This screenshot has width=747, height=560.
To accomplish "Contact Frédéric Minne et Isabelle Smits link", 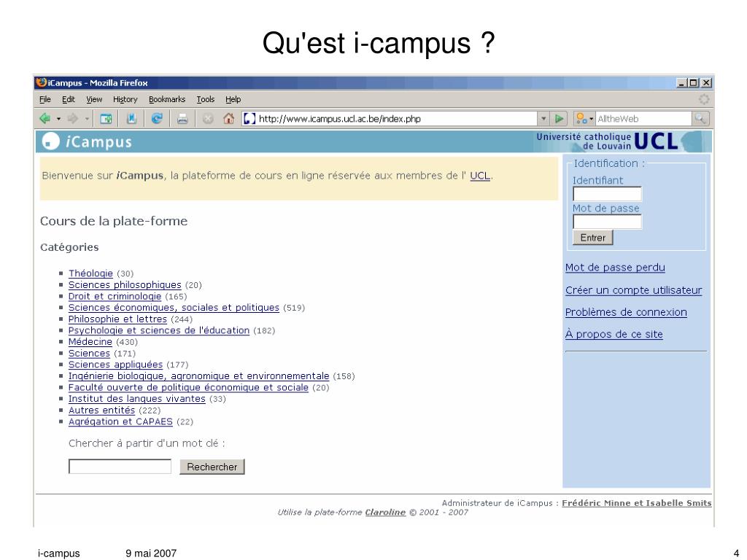I will click(x=636, y=503).
